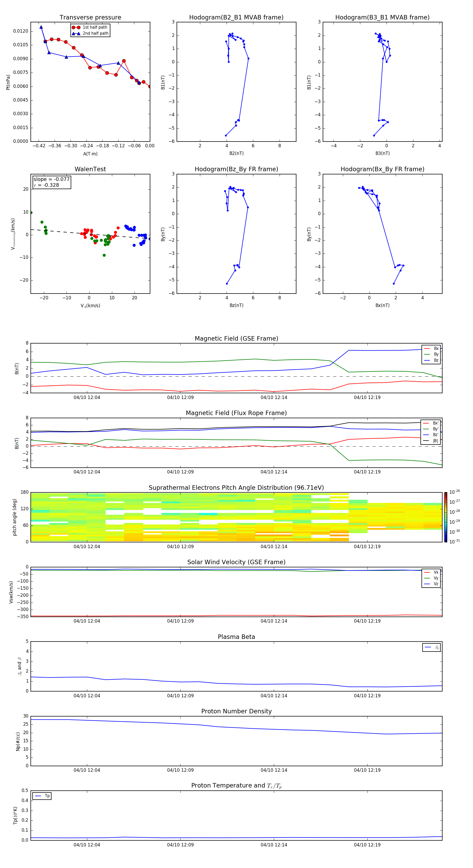Click the '10^-31' color bar tick label
473x868 pixels.
455,542
